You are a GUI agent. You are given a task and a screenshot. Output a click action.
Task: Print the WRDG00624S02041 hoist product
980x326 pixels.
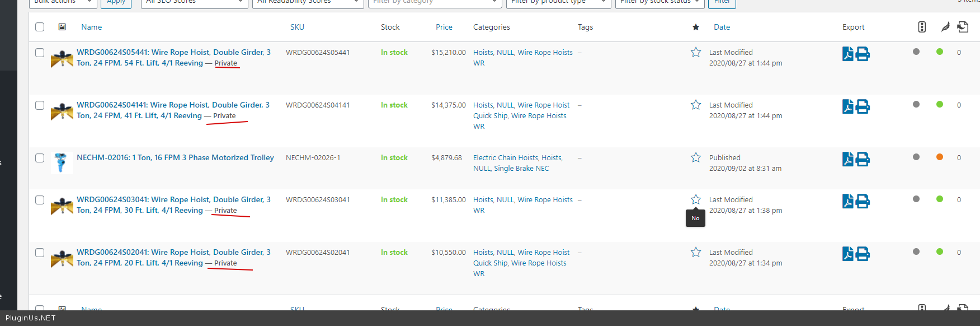tap(863, 254)
